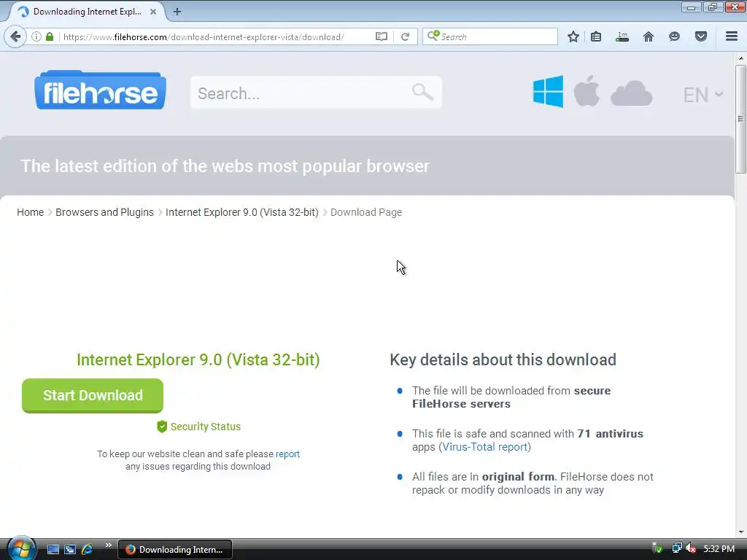Viewport: 747px width, 560px height.
Task: Open the Browsers and Plugins breadcrumb
Action: (x=104, y=212)
